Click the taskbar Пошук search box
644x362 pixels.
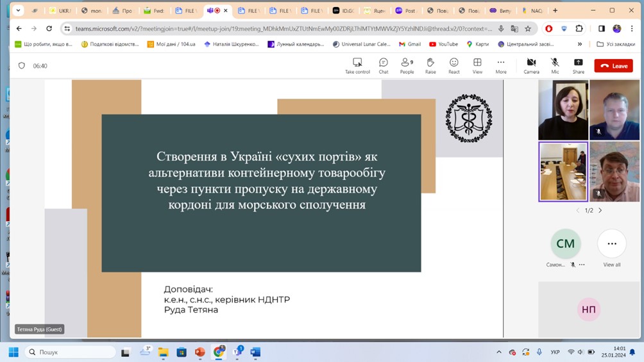click(70, 352)
